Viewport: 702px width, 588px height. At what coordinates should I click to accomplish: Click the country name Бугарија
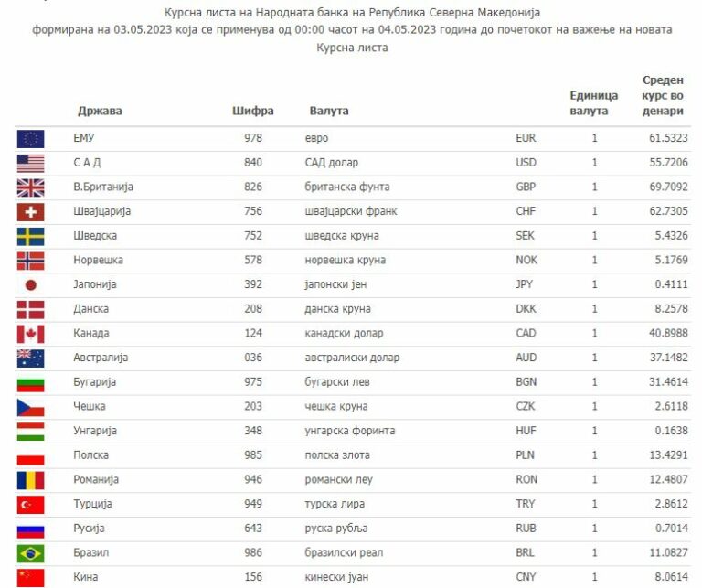(x=94, y=382)
